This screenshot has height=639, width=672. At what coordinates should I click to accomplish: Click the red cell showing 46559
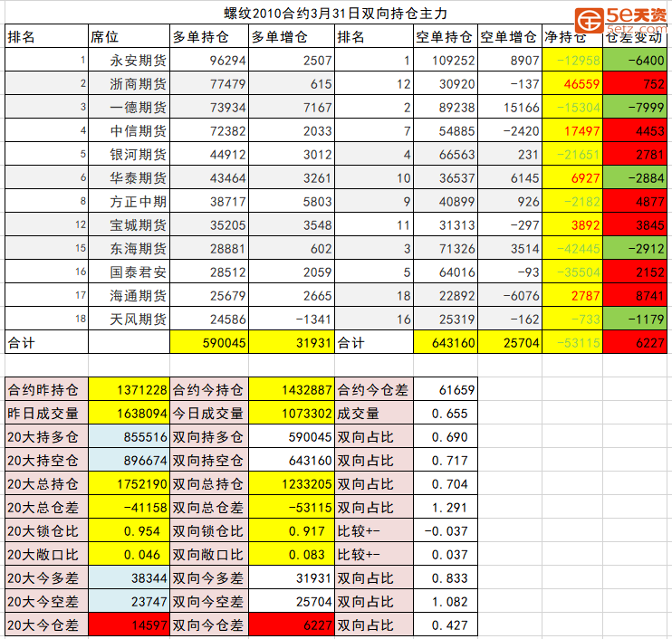[571, 84]
